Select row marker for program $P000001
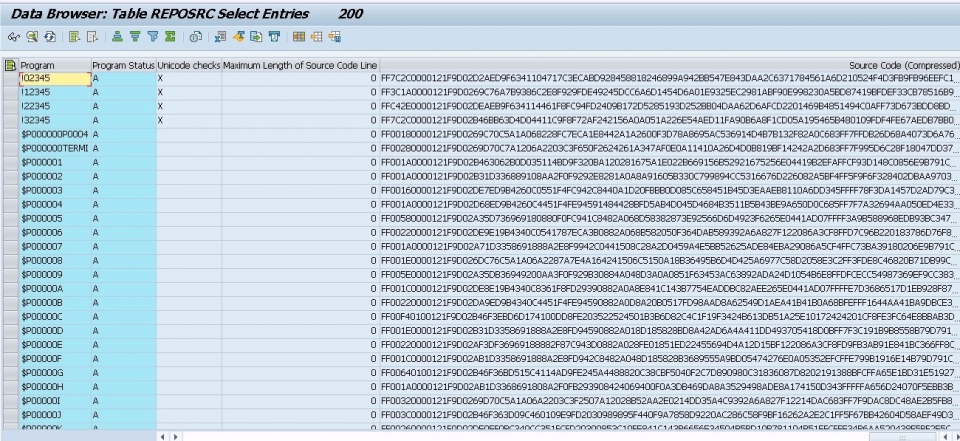The image size is (960, 441). 10,162
